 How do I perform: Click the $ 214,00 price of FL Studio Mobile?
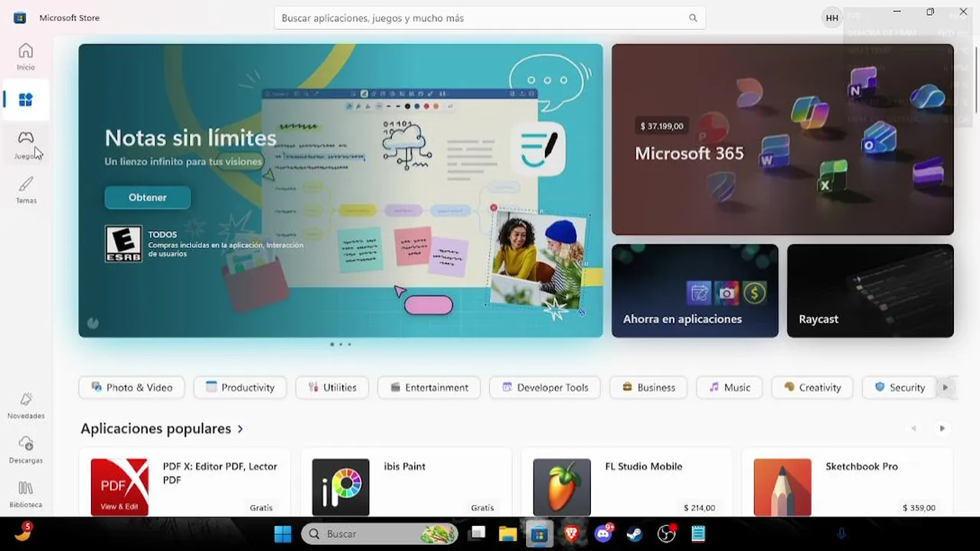pyautogui.click(x=699, y=507)
